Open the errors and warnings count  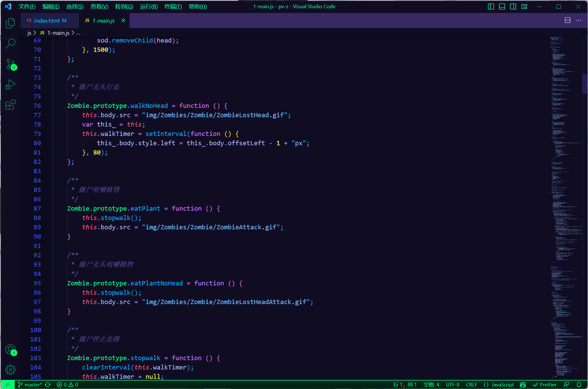[x=67, y=384]
